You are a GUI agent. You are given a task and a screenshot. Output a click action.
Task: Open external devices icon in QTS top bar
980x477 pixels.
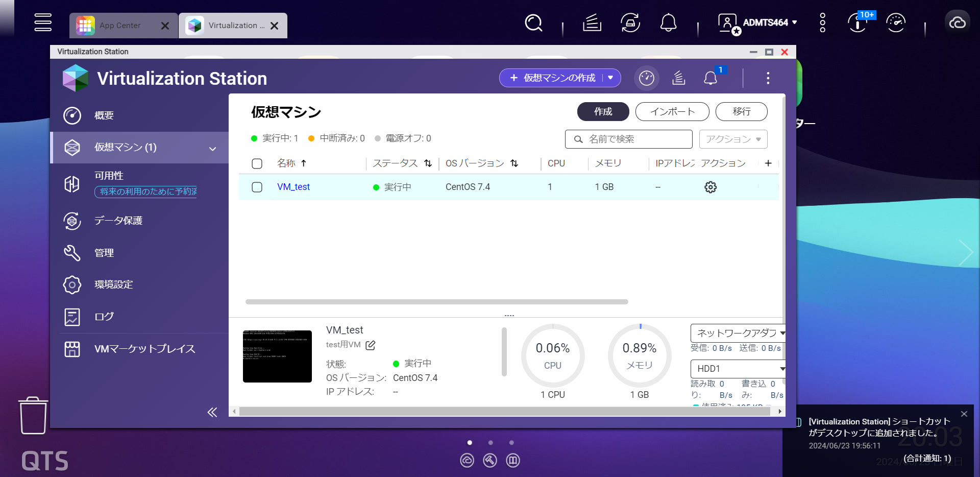pos(630,22)
